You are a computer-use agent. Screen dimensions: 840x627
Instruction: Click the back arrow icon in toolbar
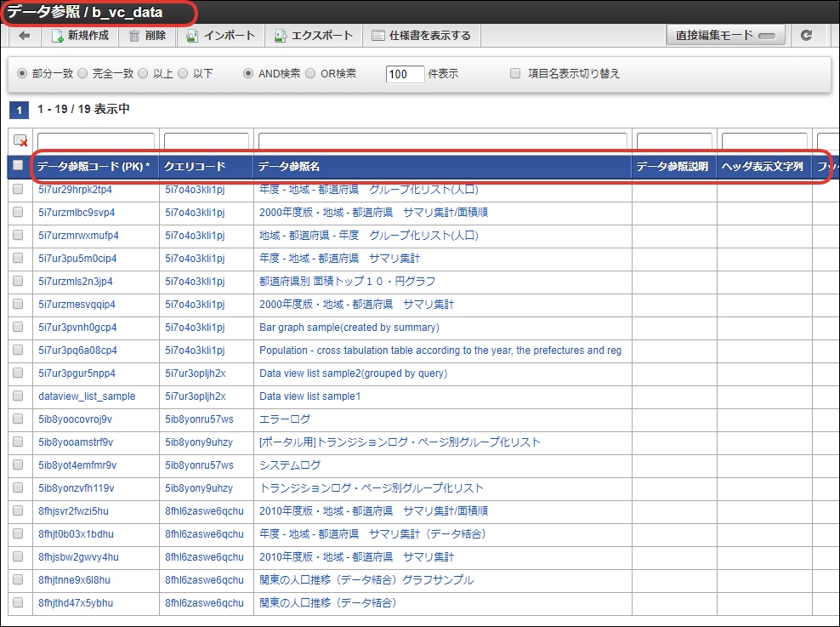click(24, 36)
